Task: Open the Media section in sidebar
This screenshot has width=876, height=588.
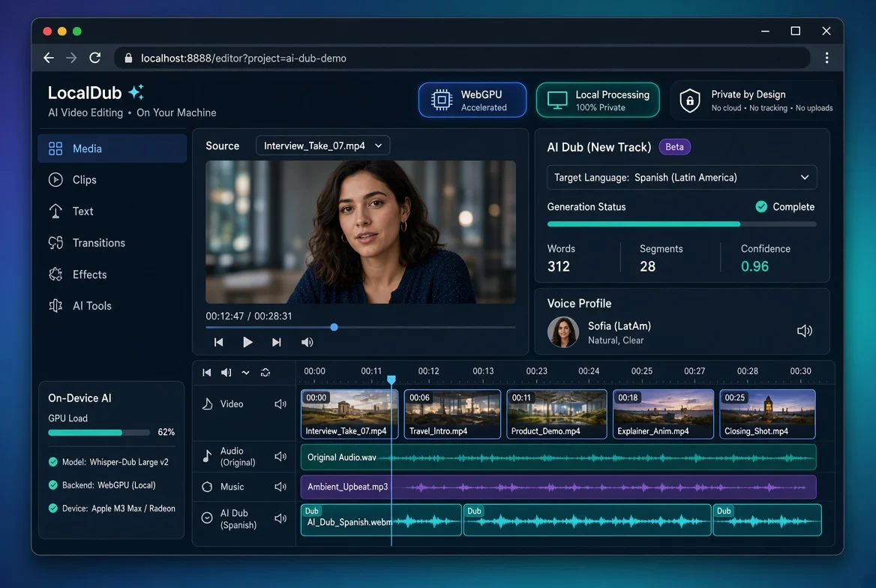Action: click(112, 148)
